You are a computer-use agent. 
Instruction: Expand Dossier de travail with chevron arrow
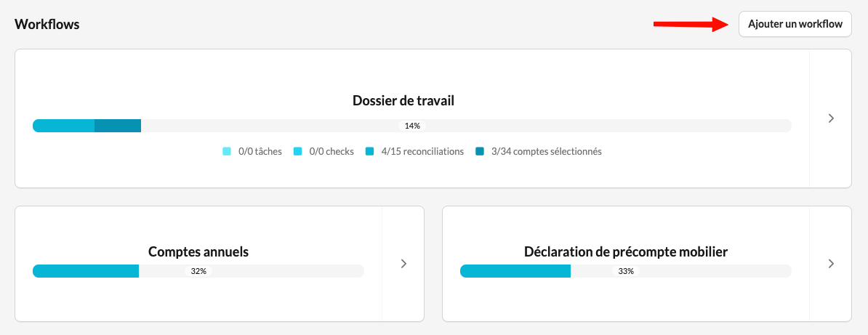[x=831, y=118]
